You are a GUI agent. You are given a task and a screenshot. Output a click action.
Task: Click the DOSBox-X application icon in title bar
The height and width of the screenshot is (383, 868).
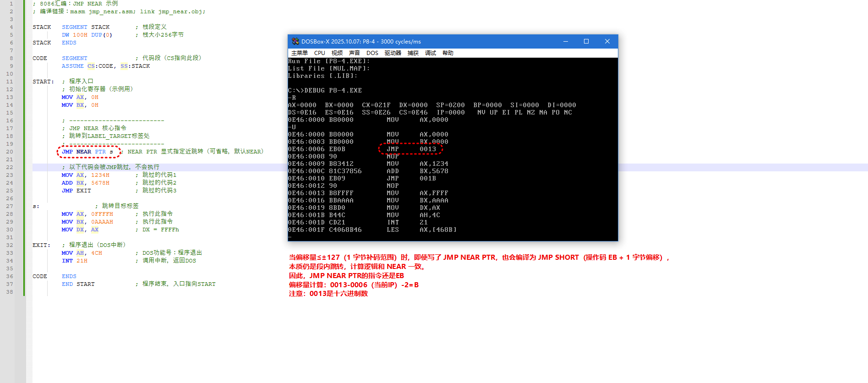point(295,41)
